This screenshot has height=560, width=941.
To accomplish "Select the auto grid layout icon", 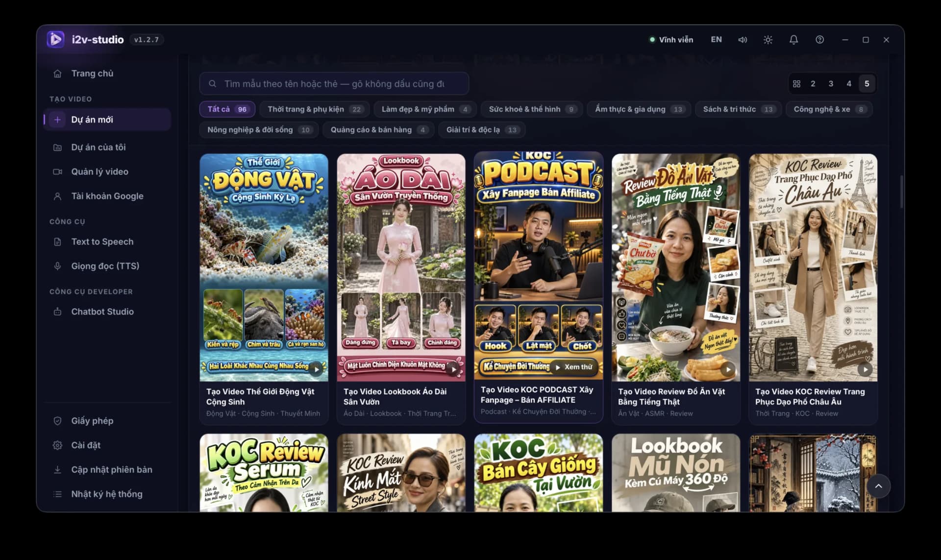I will click(x=796, y=84).
